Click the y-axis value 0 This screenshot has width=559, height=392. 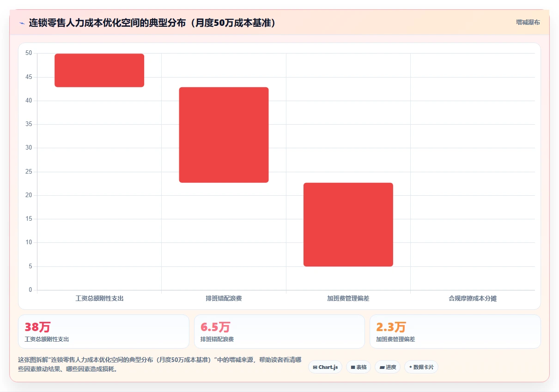click(30, 290)
